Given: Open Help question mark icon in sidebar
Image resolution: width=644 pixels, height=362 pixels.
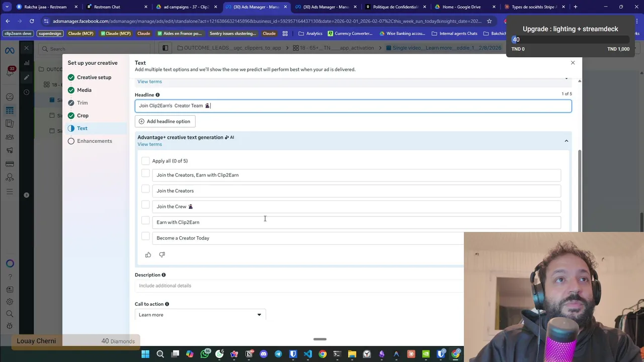Looking at the screenshot, I should (x=10, y=277).
